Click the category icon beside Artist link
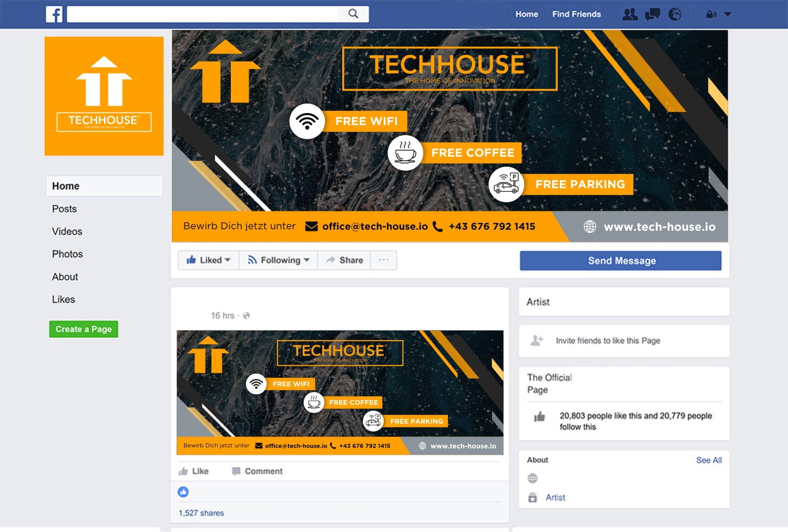 [x=533, y=497]
